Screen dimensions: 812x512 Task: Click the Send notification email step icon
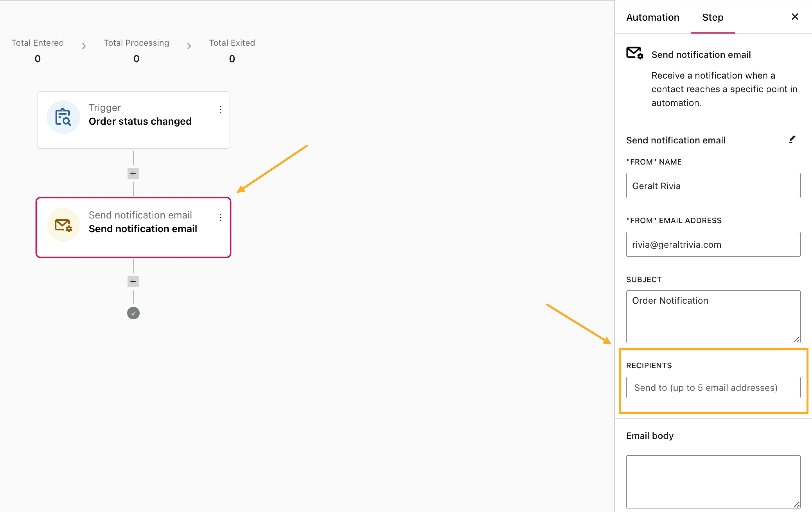point(63,225)
